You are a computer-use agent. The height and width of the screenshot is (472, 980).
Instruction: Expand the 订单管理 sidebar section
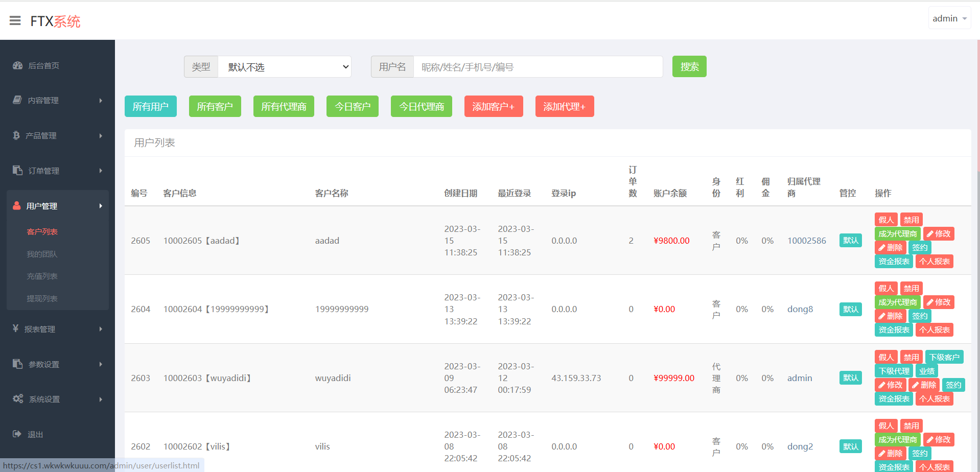[x=57, y=171]
